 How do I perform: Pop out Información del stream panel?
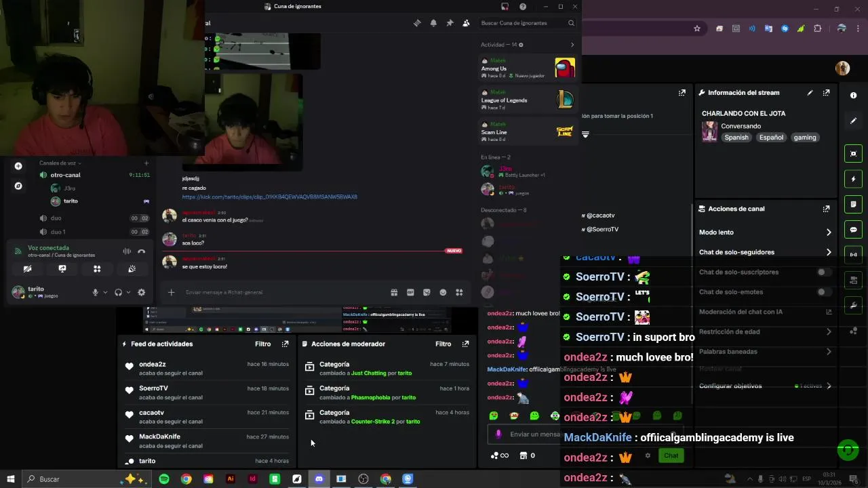[826, 93]
